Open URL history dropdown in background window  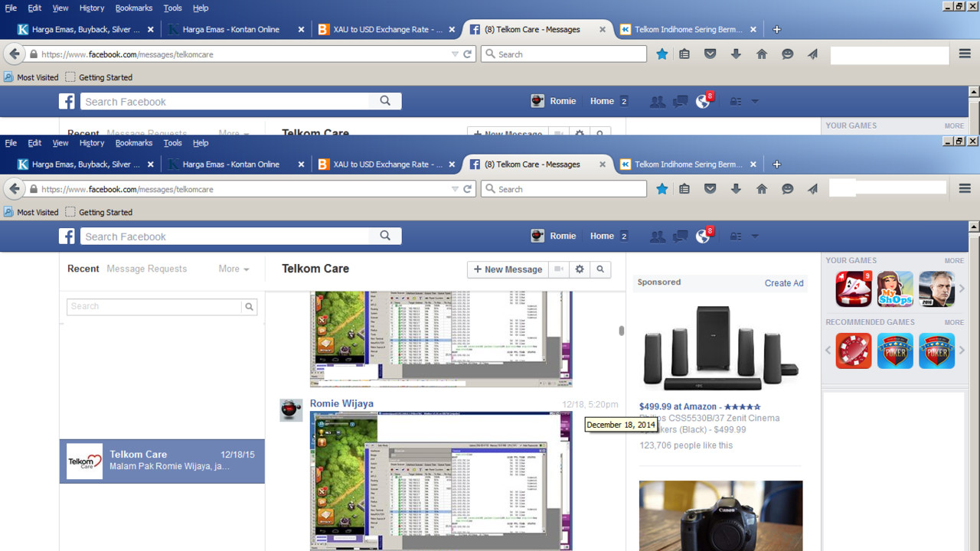(x=455, y=54)
